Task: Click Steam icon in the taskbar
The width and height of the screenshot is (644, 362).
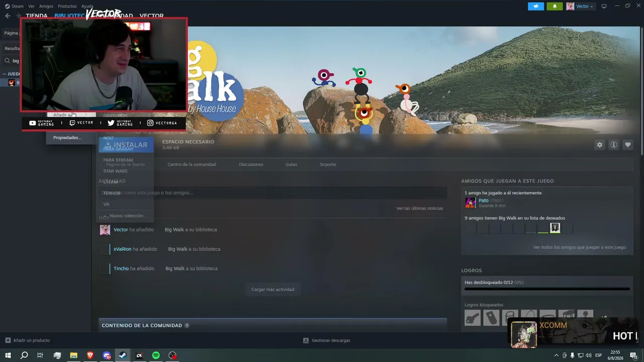Action: [x=123, y=355]
